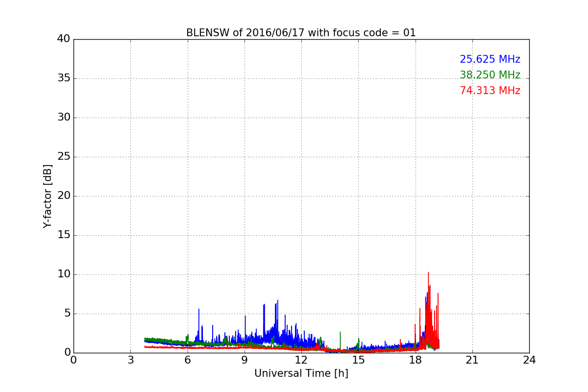The width and height of the screenshot is (588, 392).
Task: Click the y-axis tick label 25
Action: click(64, 157)
